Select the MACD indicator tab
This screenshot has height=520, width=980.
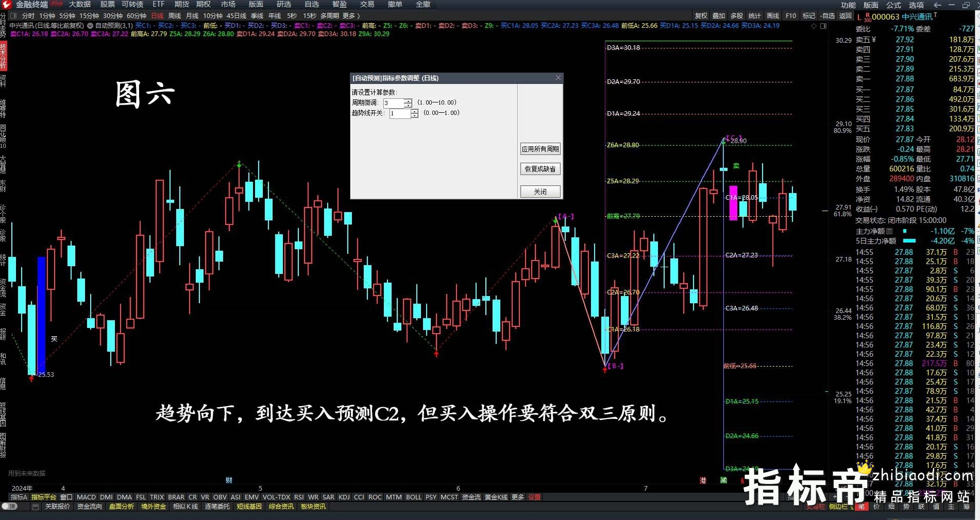click(x=86, y=497)
